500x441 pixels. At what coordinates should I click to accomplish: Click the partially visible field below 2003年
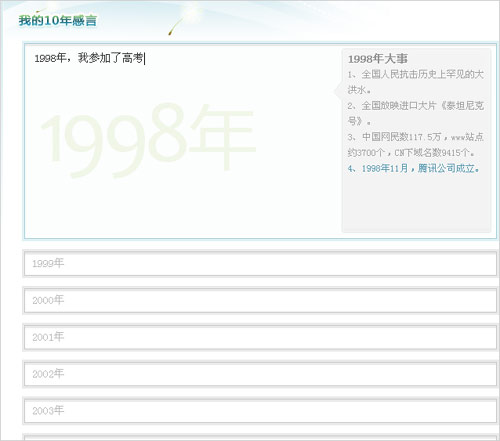(260, 437)
